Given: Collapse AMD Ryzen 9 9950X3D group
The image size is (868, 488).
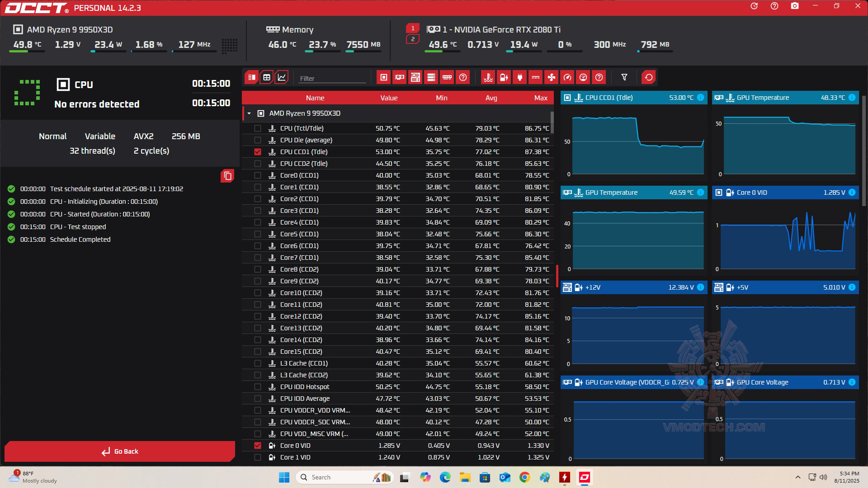Looking at the screenshot, I should coord(249,113).
